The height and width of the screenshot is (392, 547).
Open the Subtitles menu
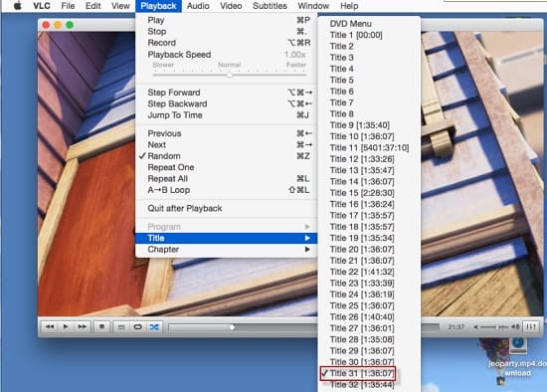[x=270, y=6]
